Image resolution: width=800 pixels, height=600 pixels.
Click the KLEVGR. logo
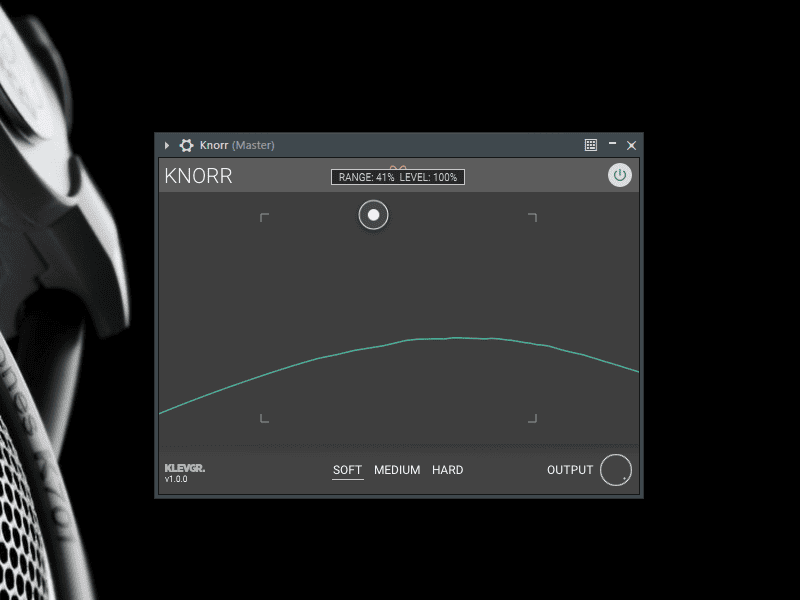tap(185, 468)
